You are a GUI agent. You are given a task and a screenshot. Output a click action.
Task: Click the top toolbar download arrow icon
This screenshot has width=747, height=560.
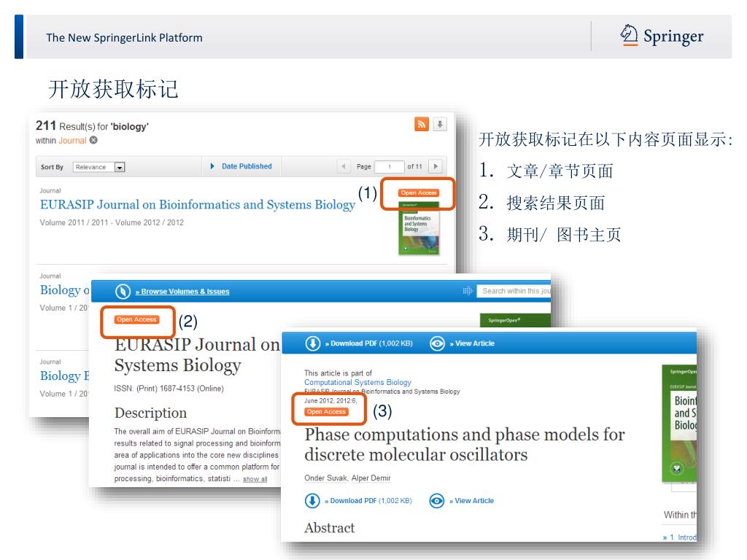[313, 343]
